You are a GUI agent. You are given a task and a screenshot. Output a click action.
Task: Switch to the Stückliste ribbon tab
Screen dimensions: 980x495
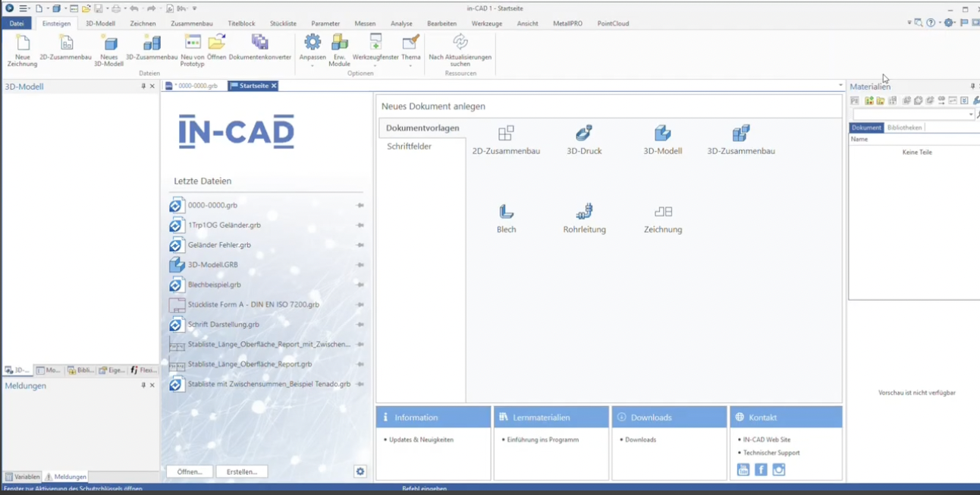coord(282,24)
